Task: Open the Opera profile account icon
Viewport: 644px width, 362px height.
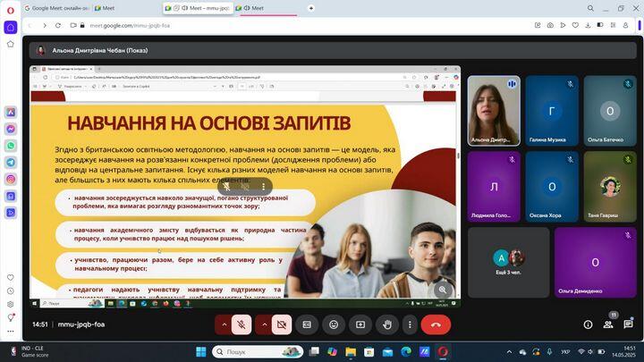Action: pyautogui.click(x=625, y=25)
